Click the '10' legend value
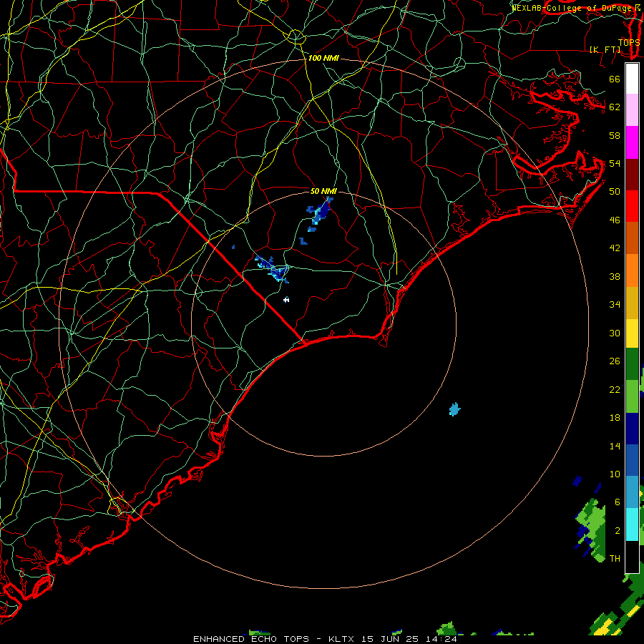Viewport: 644px width, 644px height. 615,474
